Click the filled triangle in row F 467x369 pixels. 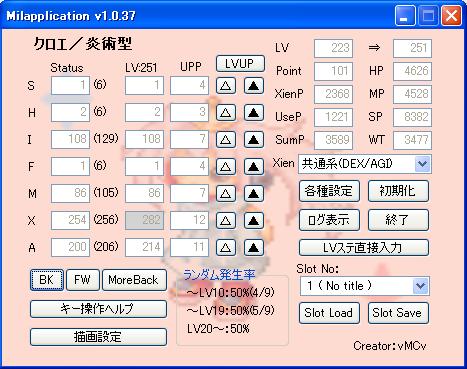[x=254, y=166]
